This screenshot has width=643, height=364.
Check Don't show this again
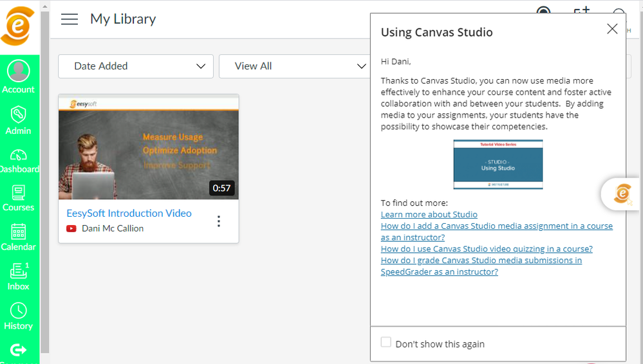point(386,342)
